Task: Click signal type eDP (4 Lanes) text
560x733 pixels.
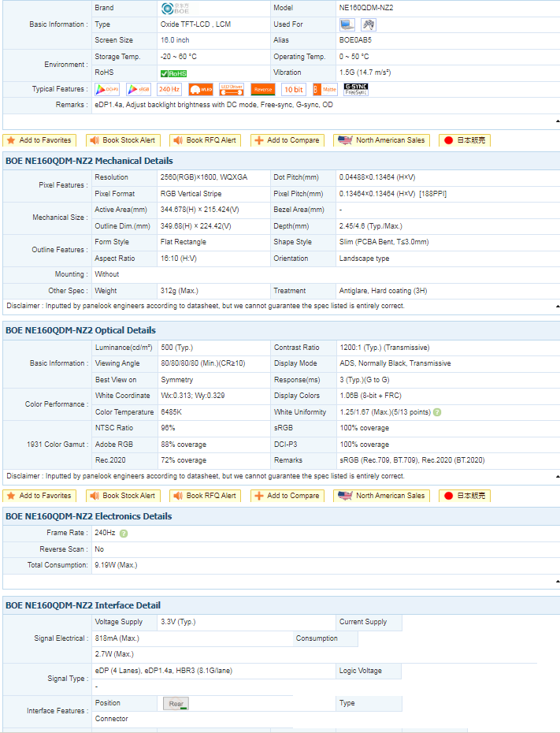Action: (164, 671)
